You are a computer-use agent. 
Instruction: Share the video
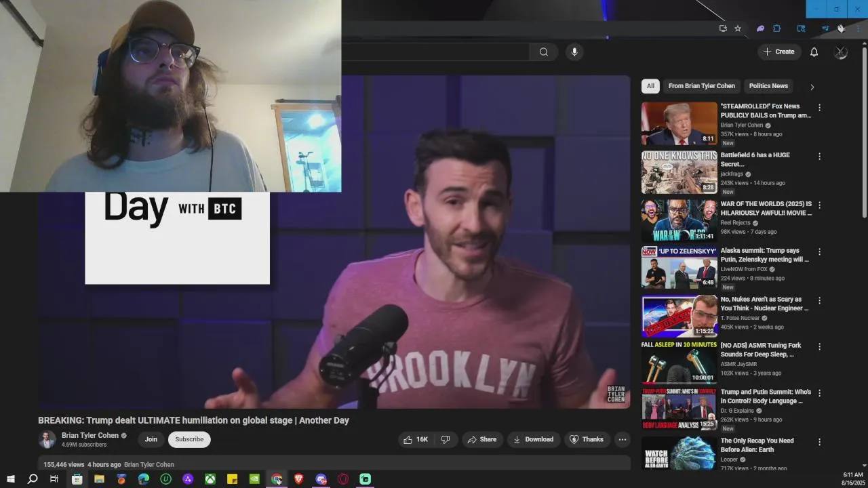(481, 439)
